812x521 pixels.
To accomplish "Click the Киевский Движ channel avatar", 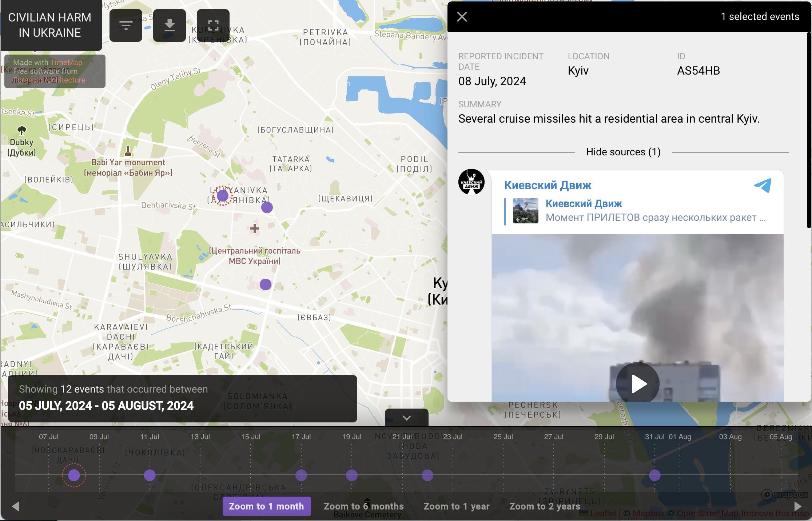I will coord(471,182).
